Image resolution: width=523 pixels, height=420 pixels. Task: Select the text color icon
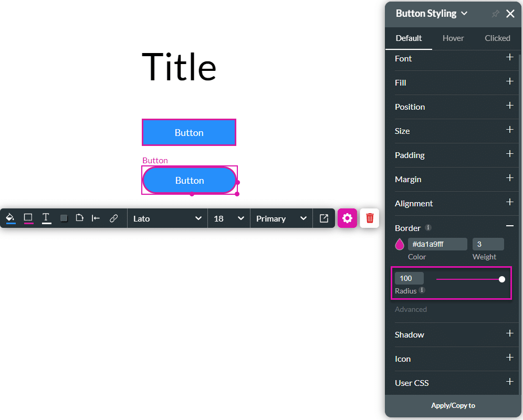point(46,218)
